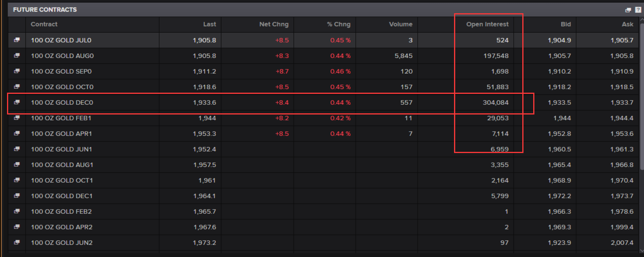Click the panel detach icon in title bar

[x=628, y=10]
